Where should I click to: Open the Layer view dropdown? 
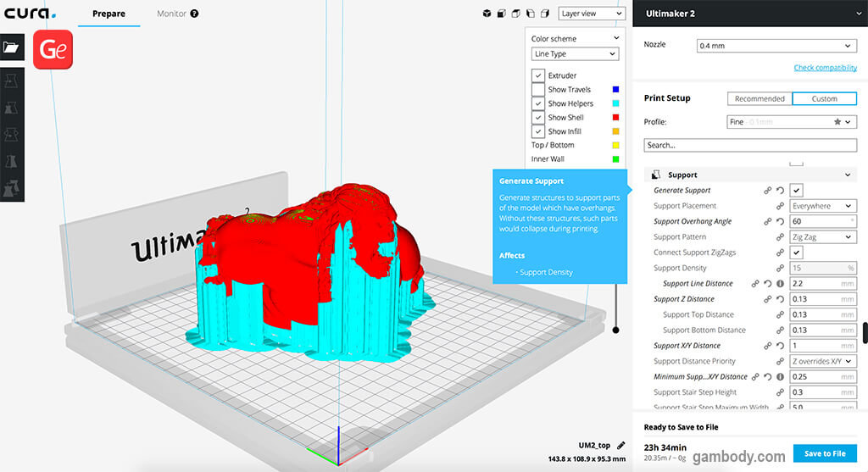click(x=592, y=14)
